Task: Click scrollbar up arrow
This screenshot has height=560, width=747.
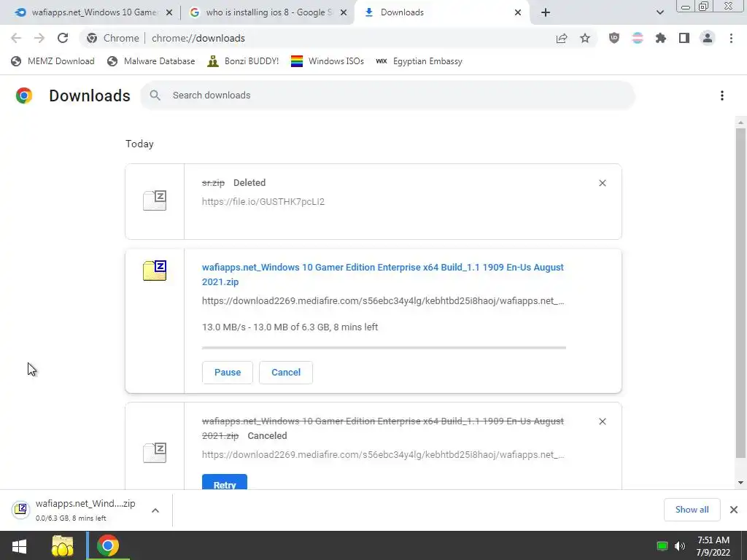Action: point(740,122)
